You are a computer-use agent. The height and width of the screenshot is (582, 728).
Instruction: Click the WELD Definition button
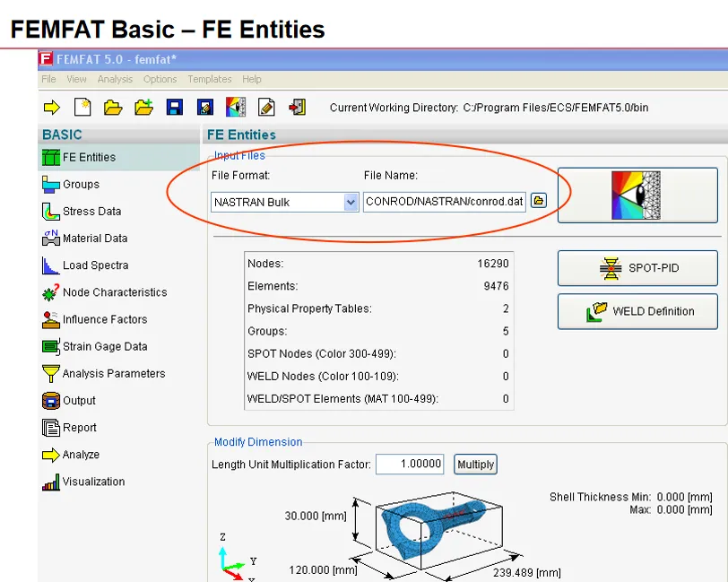tap(637, 311)
